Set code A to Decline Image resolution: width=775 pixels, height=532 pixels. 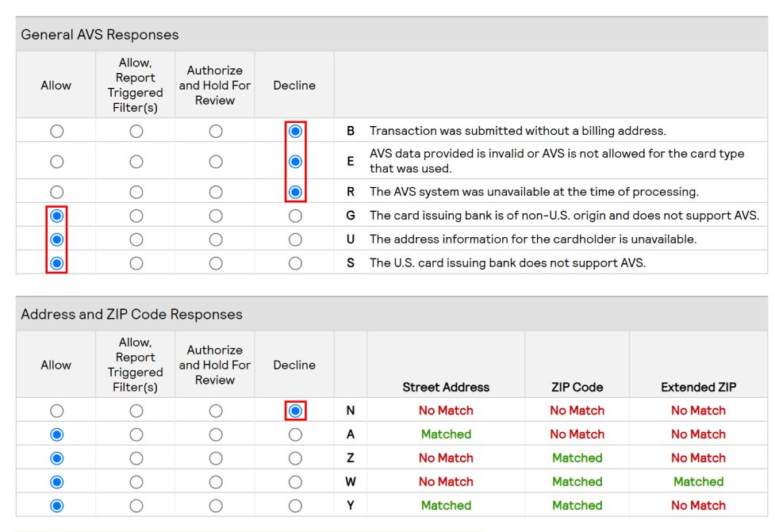[x=295, y=434]
